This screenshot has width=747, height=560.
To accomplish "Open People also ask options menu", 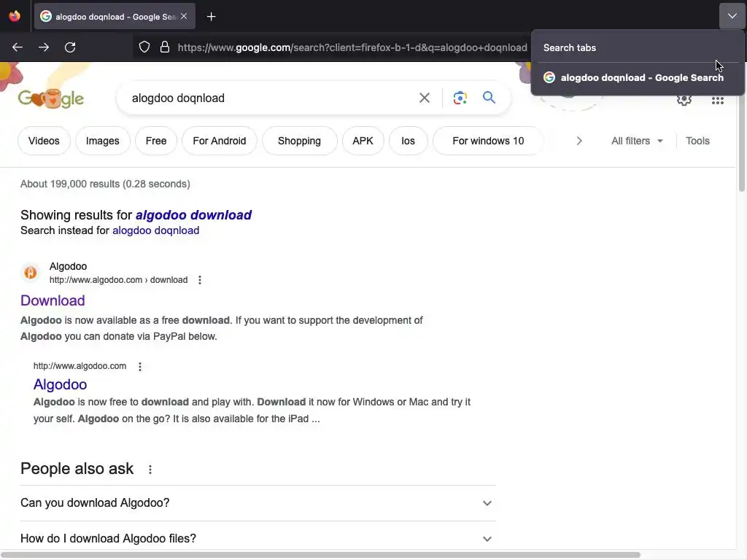I will tap(150, 470).
